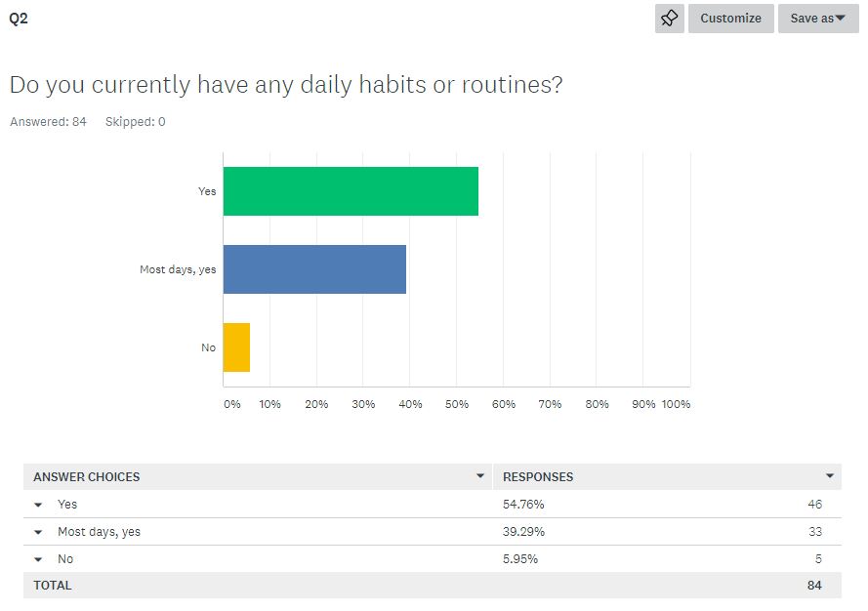Select the green Yes bar in chart
Image resolution: width=868 pixels, height=611 pixels.
351,191
